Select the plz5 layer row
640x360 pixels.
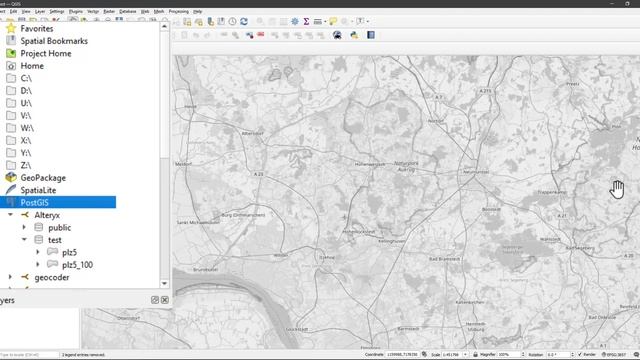click(69, 252)
